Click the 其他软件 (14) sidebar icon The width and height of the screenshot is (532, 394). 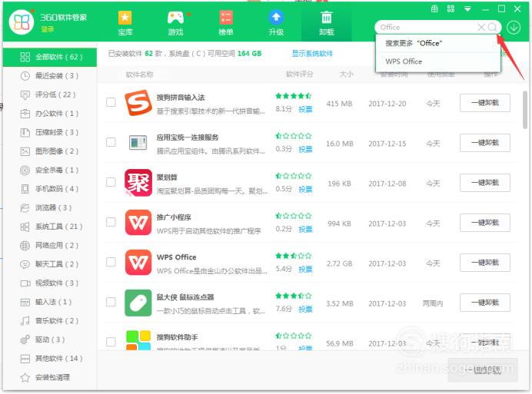(x=25, y=359)
